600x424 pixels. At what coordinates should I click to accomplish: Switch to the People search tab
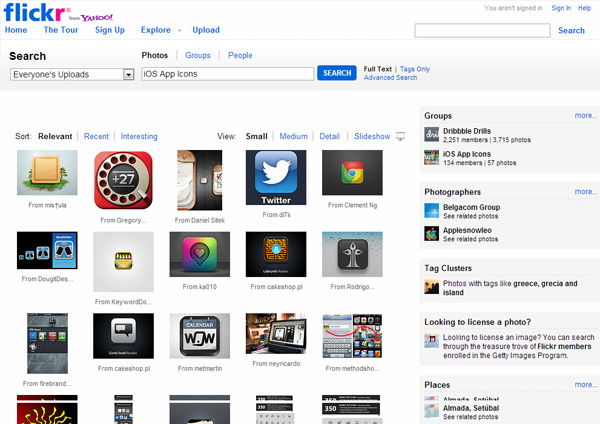(x=240, y=55)
